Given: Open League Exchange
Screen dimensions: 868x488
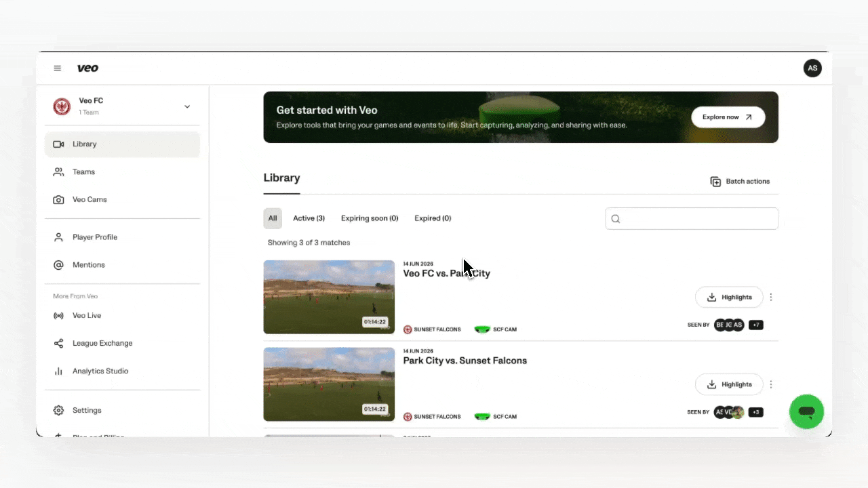Looking at the screenshot, I should point(122,344).
